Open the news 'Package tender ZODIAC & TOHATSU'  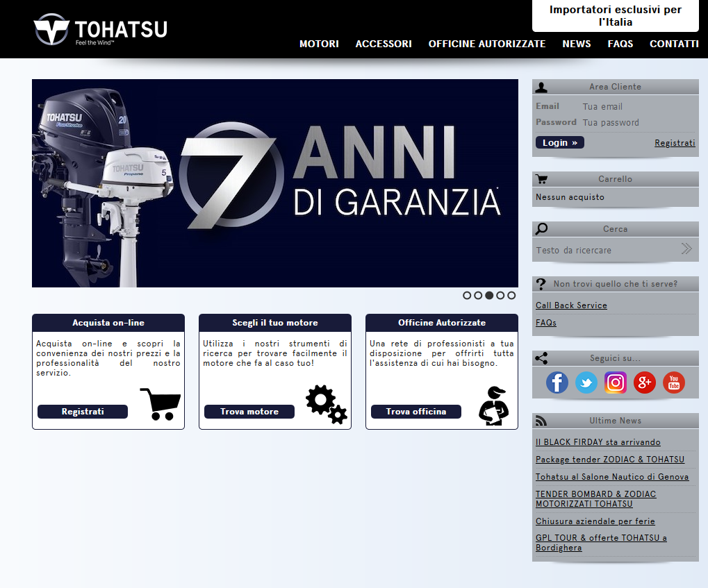click(x=610, y=460)
